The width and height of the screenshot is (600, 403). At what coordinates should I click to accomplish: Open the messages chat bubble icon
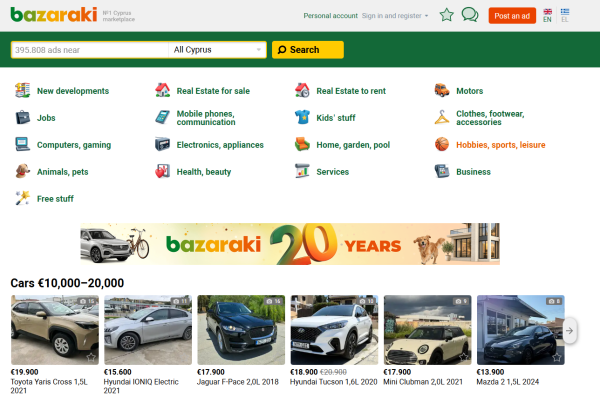pos(470,15)
